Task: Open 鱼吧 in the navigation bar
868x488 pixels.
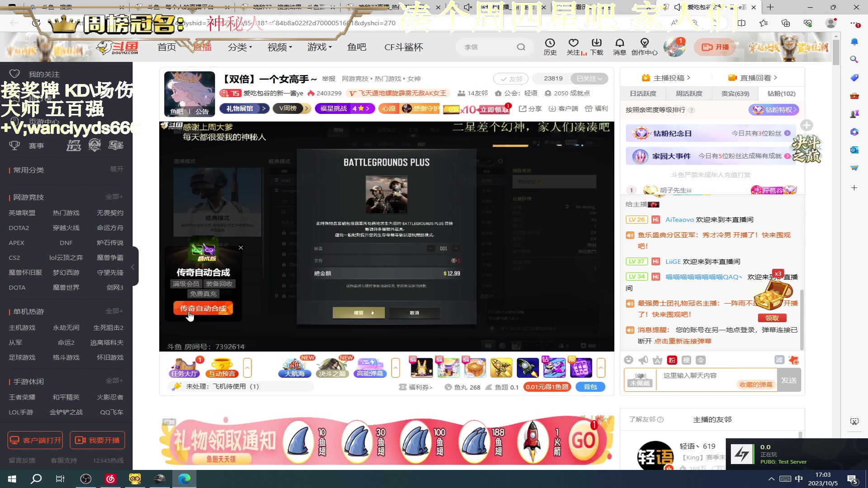Action: [357, 47]
